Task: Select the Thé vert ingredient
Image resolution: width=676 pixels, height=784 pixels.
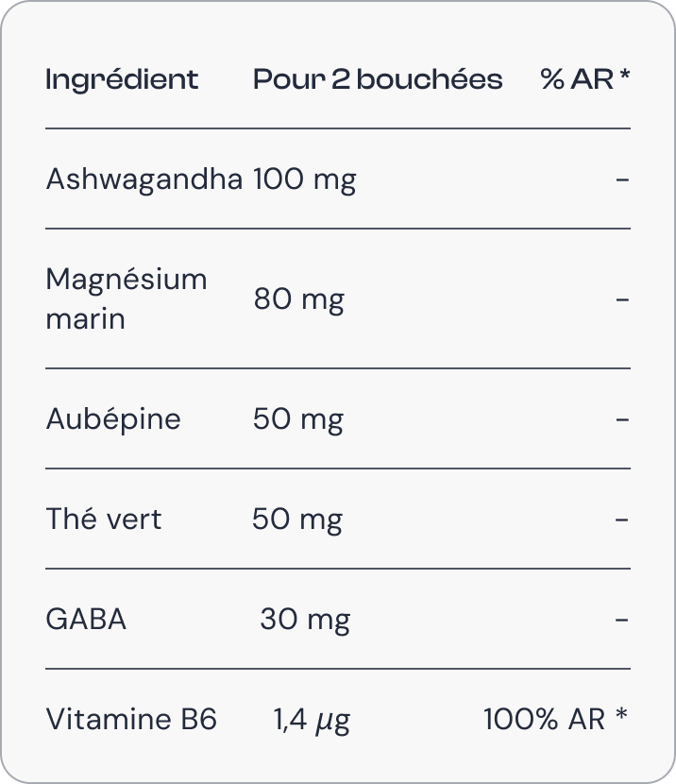Action: coord(104,519)
